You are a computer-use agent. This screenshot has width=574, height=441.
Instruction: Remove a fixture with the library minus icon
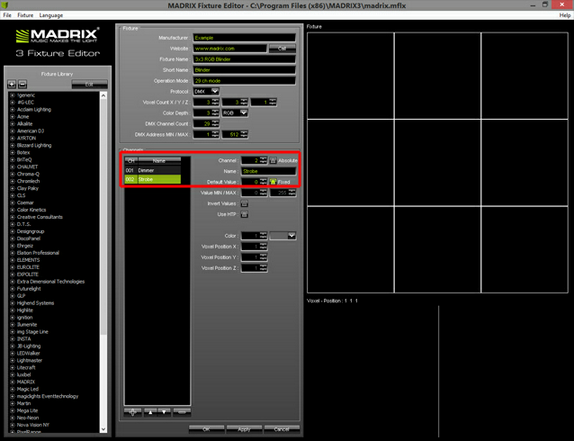coord(22,85)
